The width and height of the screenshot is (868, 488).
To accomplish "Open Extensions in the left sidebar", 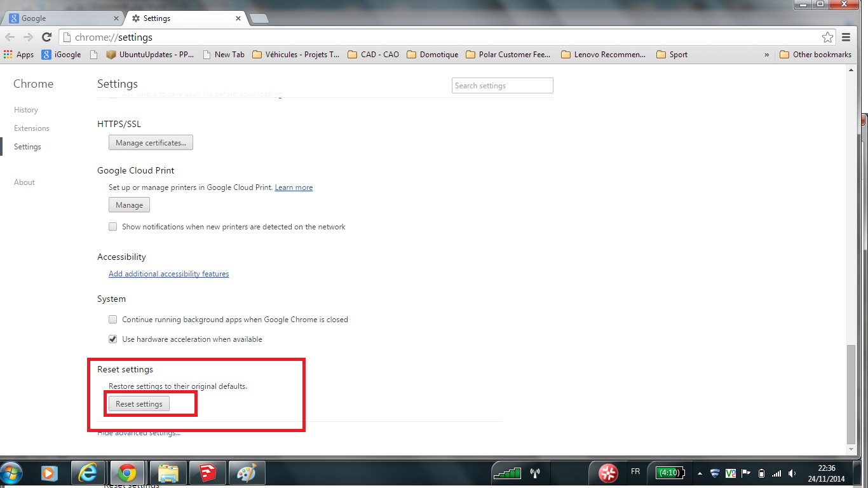I will 32,128.
